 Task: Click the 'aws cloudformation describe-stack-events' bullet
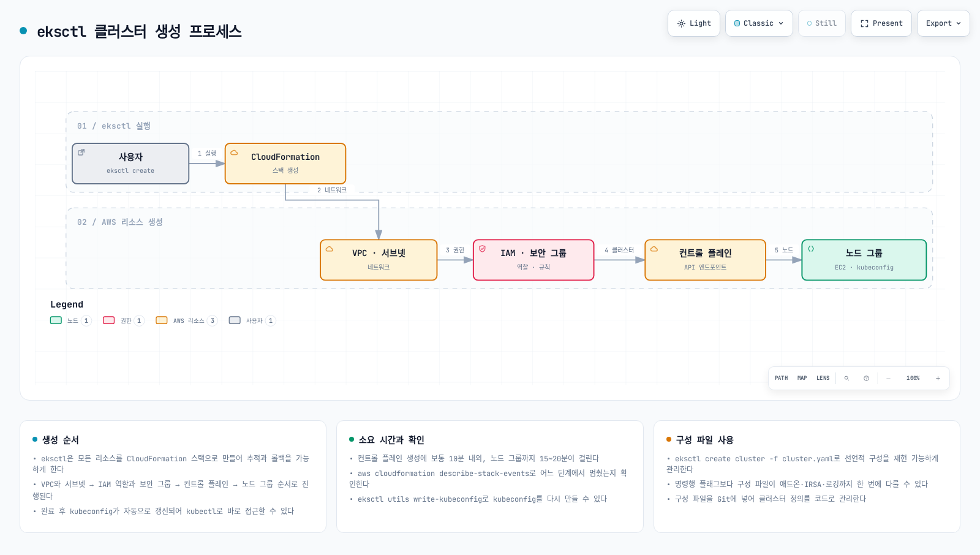tap(488, 478)
